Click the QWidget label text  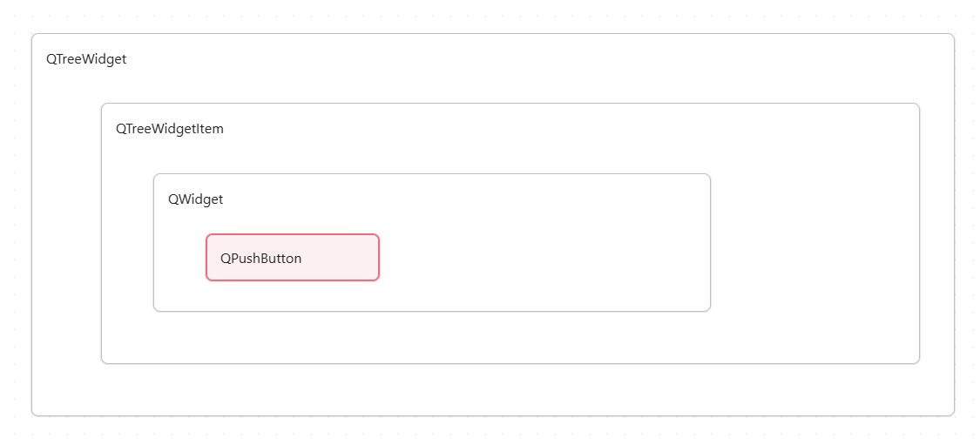[x=195, y=199]
